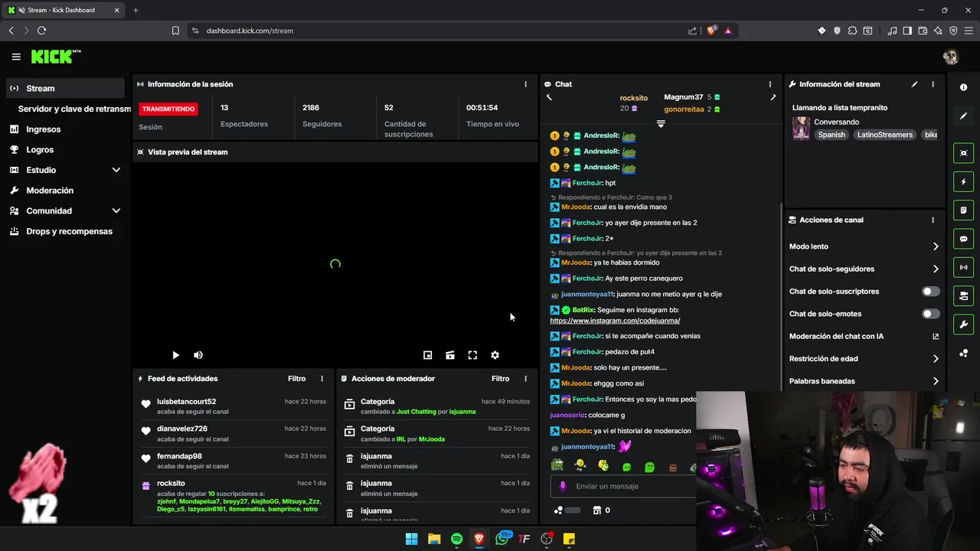Open Acciones de moderador options menu
This screenshot has width=980, height=551.
point(525,379)
